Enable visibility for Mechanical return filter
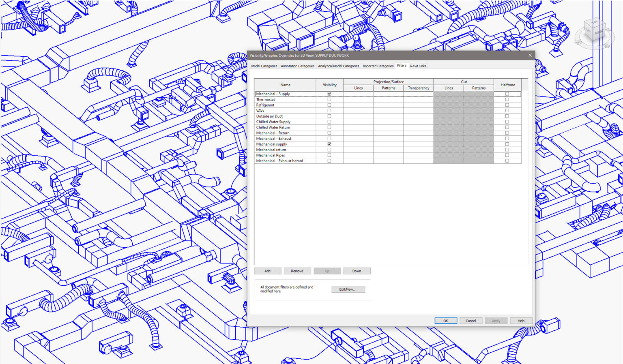The image size is (623, 364). (x=329, y=150)
